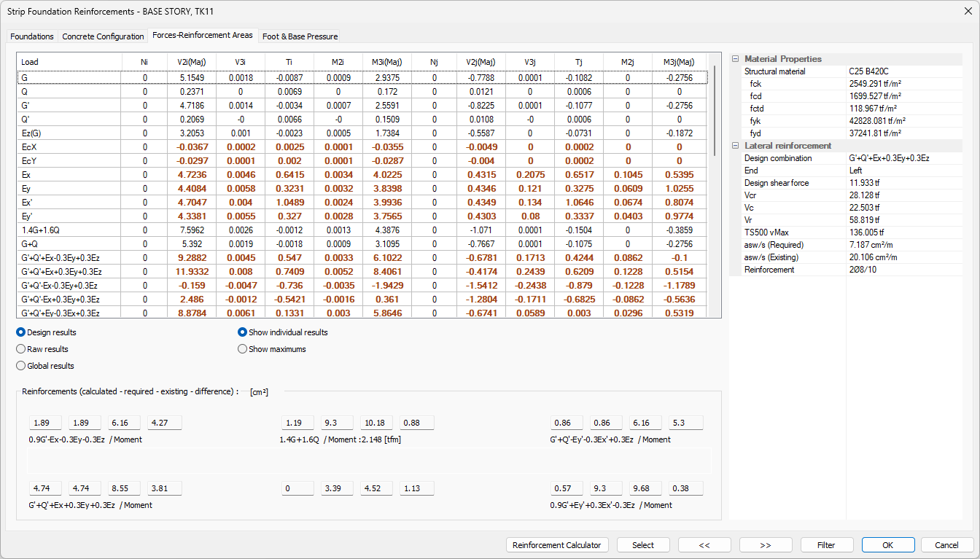The image size is (980, 559).
Task: Enable Show maximums option
Action: (243, 349)
